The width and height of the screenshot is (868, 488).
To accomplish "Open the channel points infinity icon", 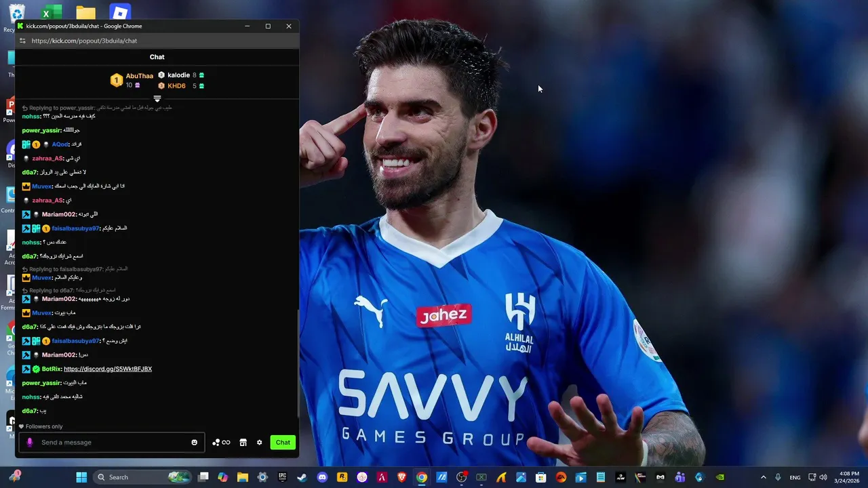I will click(x=221, y=443).
